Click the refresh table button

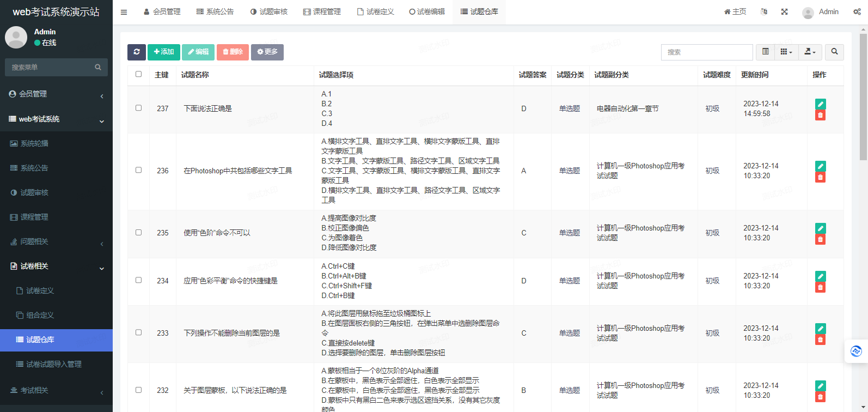136,52
